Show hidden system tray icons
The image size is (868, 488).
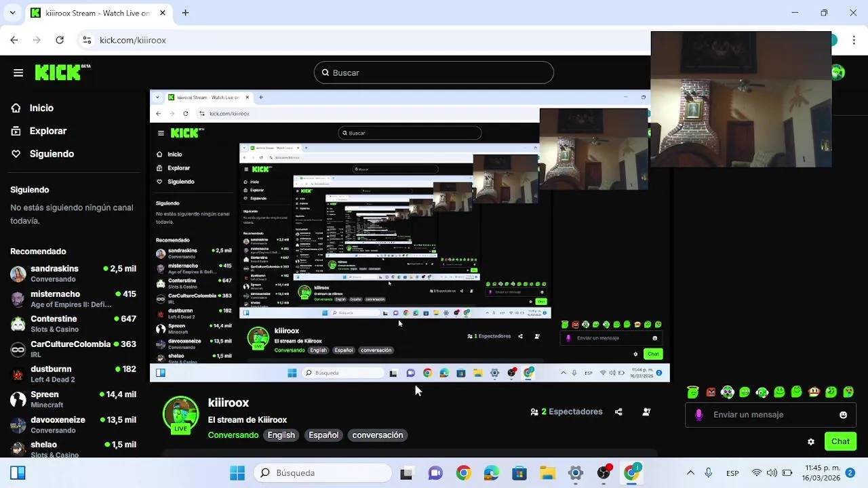690,472
